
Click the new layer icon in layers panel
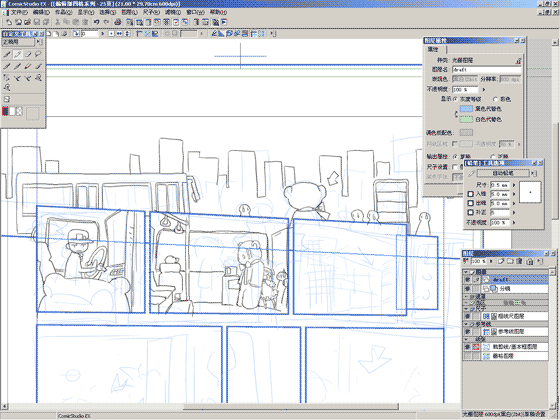click(501, 261)
